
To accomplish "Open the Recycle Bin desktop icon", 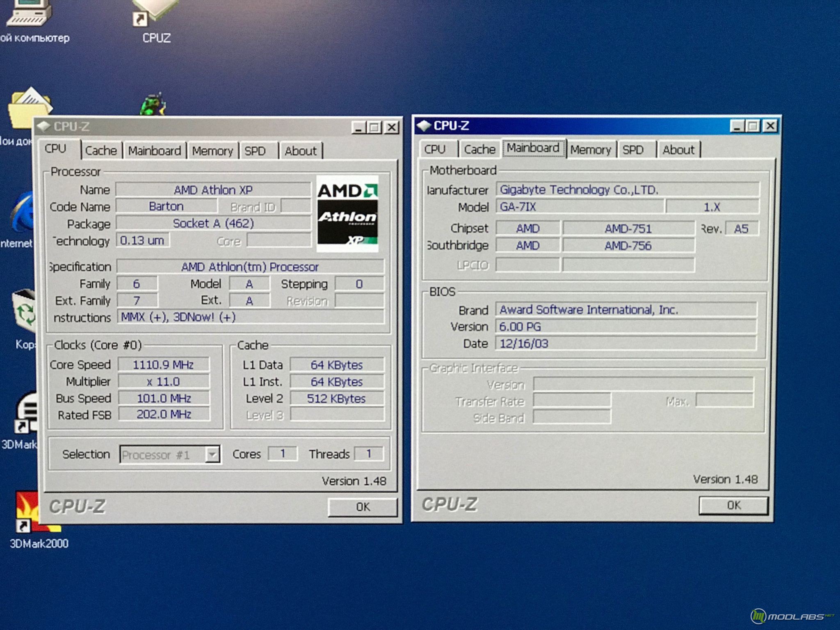I will (25, 312).
